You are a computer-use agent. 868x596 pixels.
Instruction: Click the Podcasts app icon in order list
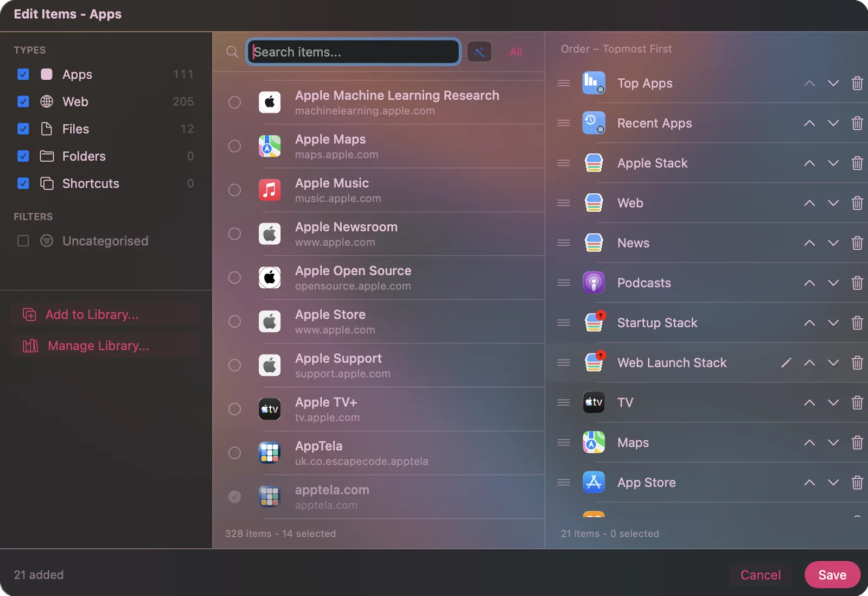[x=593, y=283]
